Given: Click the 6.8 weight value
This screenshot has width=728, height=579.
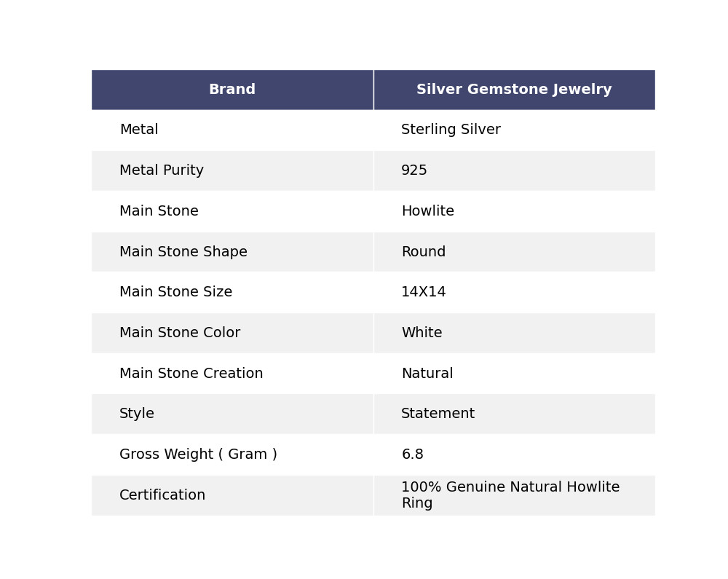Looking at the screenshot, I should 412,454.
